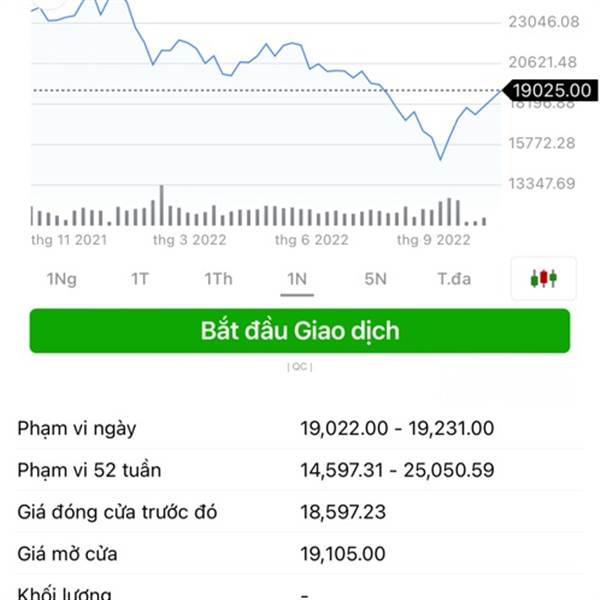This screenshot has width=600, height=600.
Task: Tap the Bắt đầu Giao dịch button
Action: click(x=300, y=331)
